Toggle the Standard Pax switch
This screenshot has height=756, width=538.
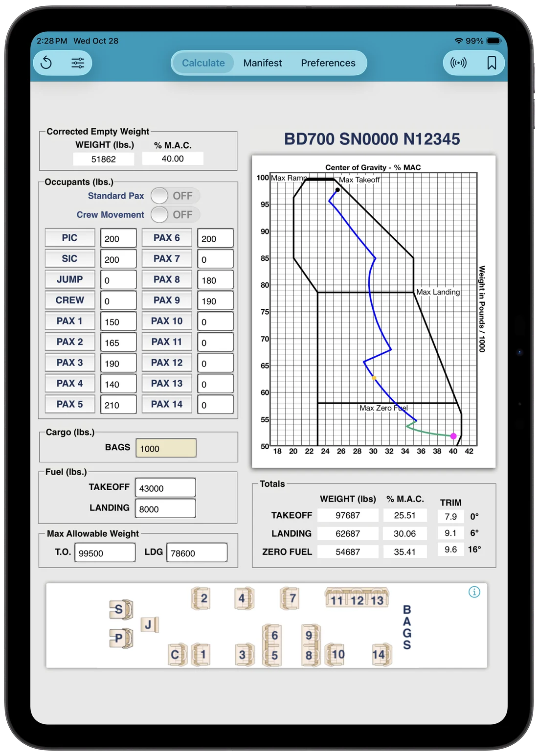(175, 196)
